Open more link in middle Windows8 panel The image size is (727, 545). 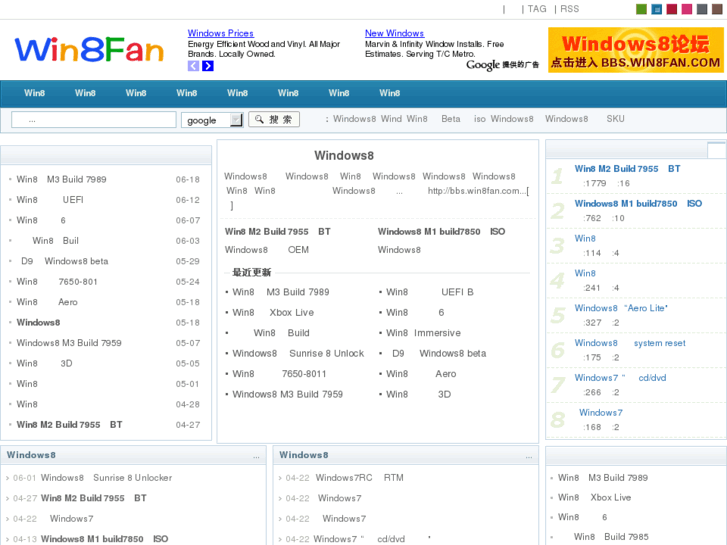coord(529,457)
